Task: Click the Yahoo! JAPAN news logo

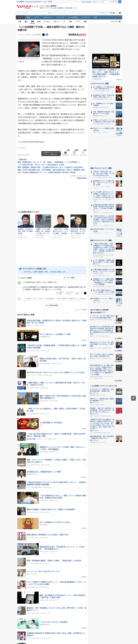Action: click(x=27, y=7)
